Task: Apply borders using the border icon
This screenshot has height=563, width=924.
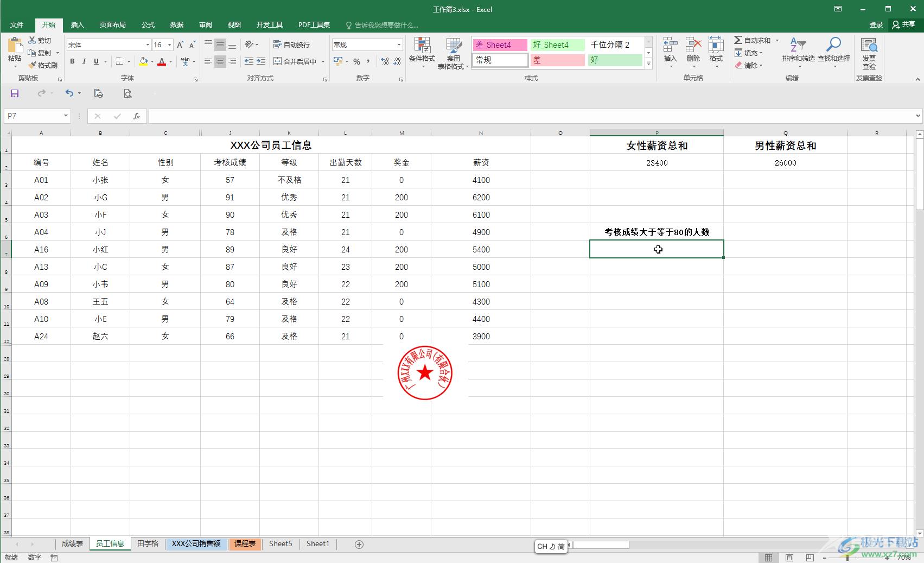Action: (x=120, y=61)
